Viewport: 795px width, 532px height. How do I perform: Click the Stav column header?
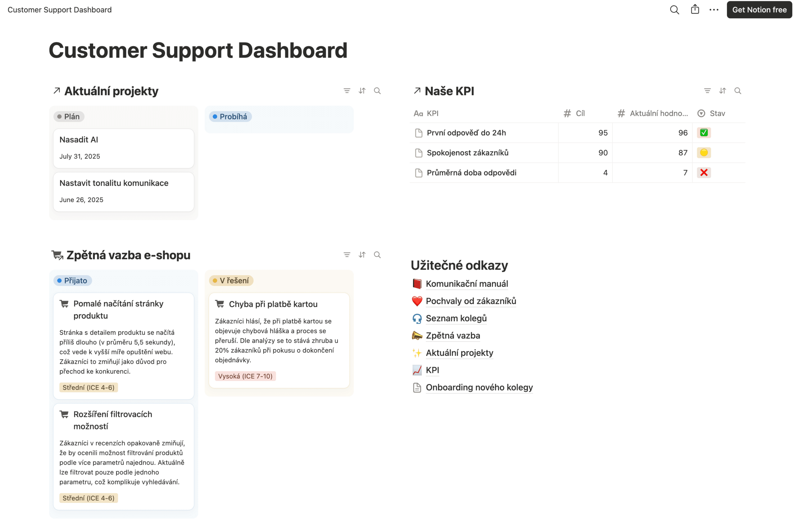point(716,113)
